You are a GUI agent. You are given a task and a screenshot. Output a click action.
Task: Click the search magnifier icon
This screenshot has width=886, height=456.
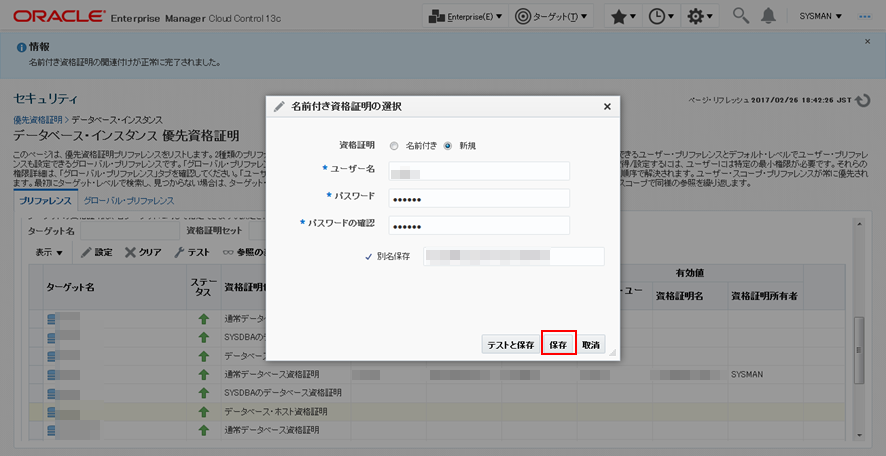(x=741, y=16)
